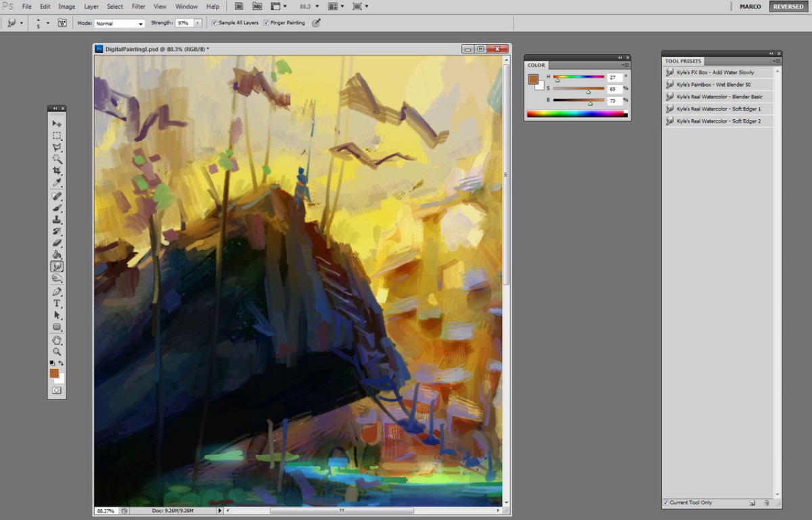Uncheck Sample All Layers
This screenshot has width=812, height=520.
click(x=215, y=23)
